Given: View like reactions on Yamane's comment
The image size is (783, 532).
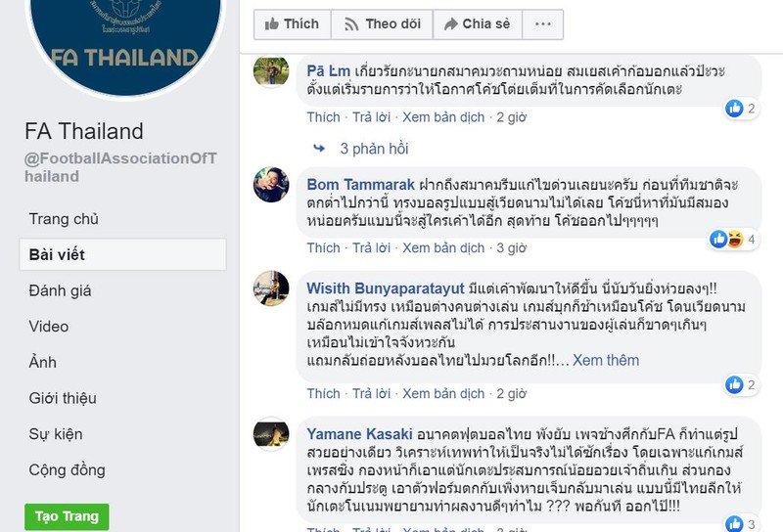Looking at the screenshot, I should click(x=741, y=525).
